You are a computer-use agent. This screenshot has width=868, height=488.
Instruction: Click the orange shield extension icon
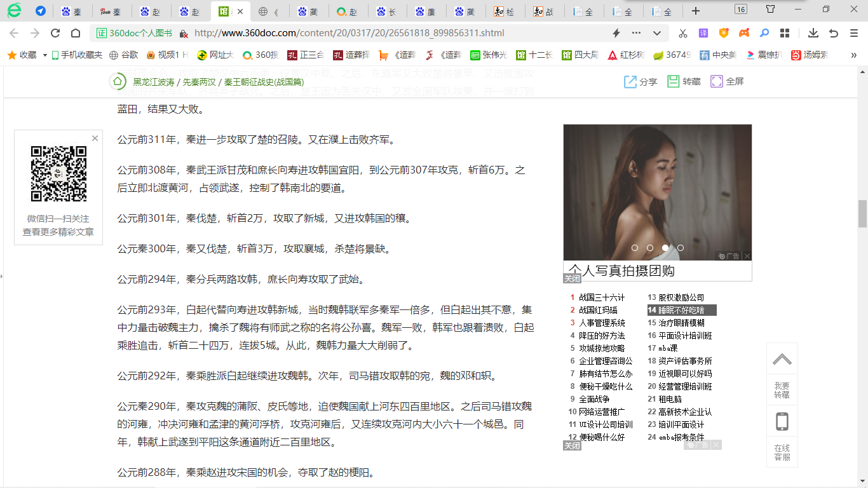click(x=724, y=33)
